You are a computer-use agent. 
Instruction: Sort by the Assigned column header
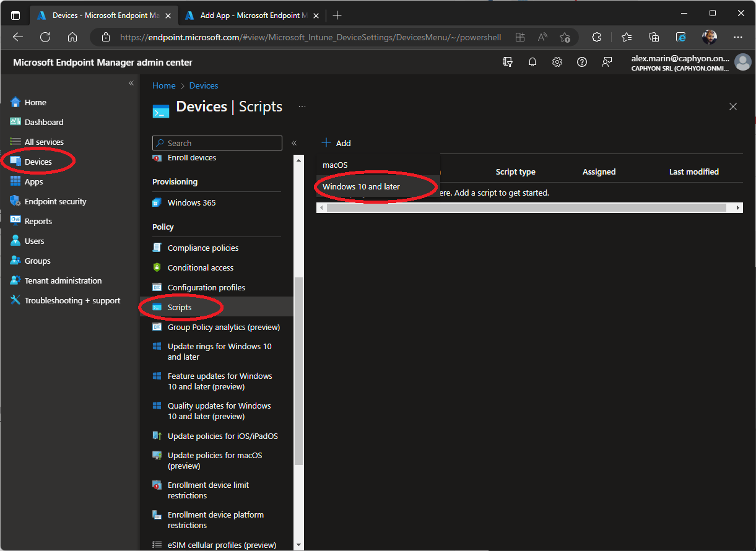pyautogui.click(x=599, y=171)
